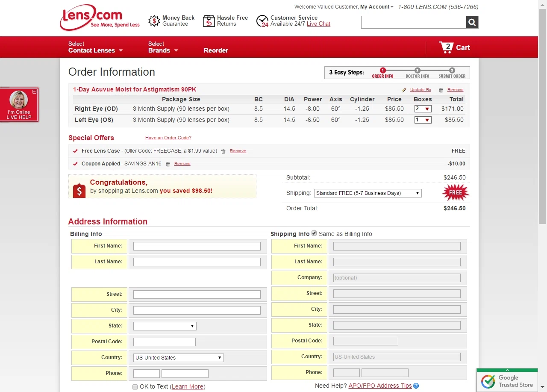Click the red FREE shipping starburst

456,193
